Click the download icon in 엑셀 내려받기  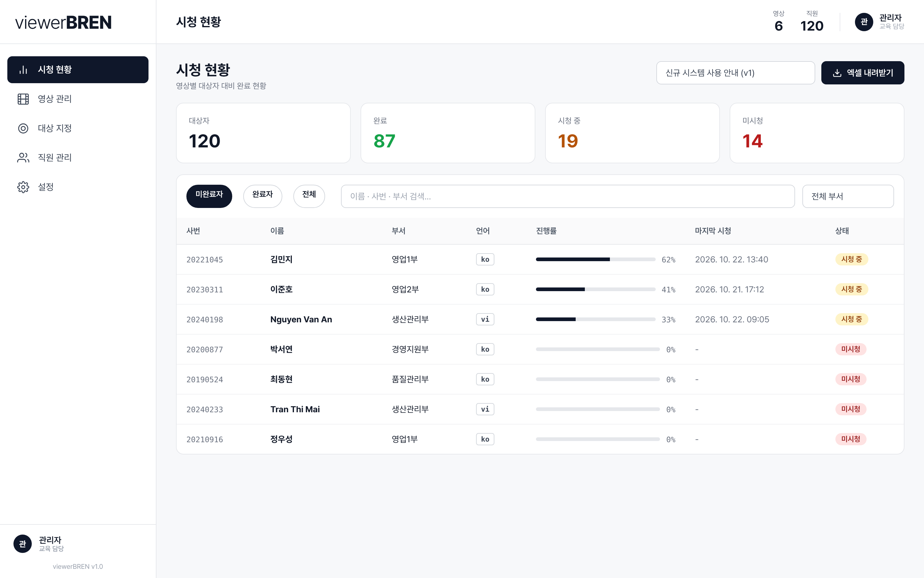(837, 73)
